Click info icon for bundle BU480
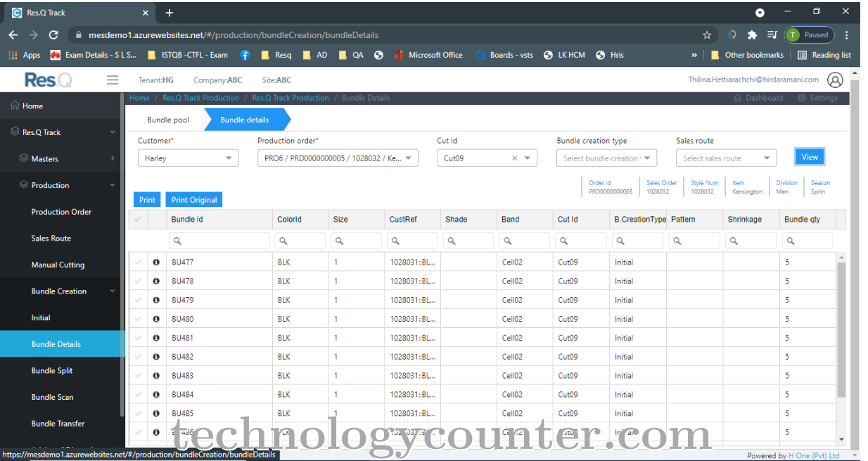The width and height of the screenshot is (868, 461). (x=156, y=320)
